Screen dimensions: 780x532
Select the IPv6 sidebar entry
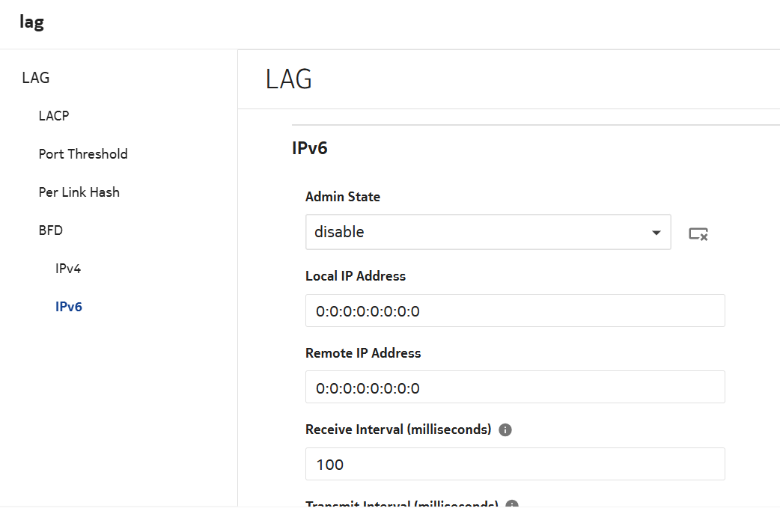tap(69, 307)
